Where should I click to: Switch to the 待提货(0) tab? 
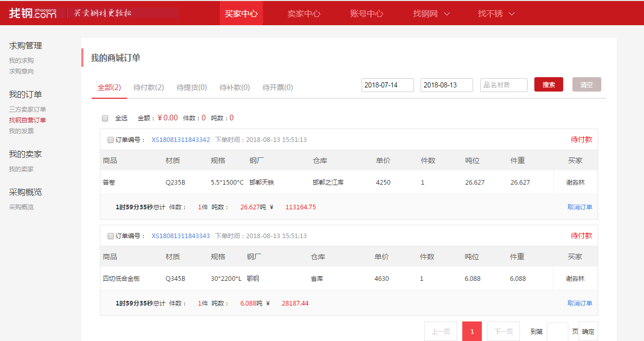pyautogui.click(x=192, y=87)
